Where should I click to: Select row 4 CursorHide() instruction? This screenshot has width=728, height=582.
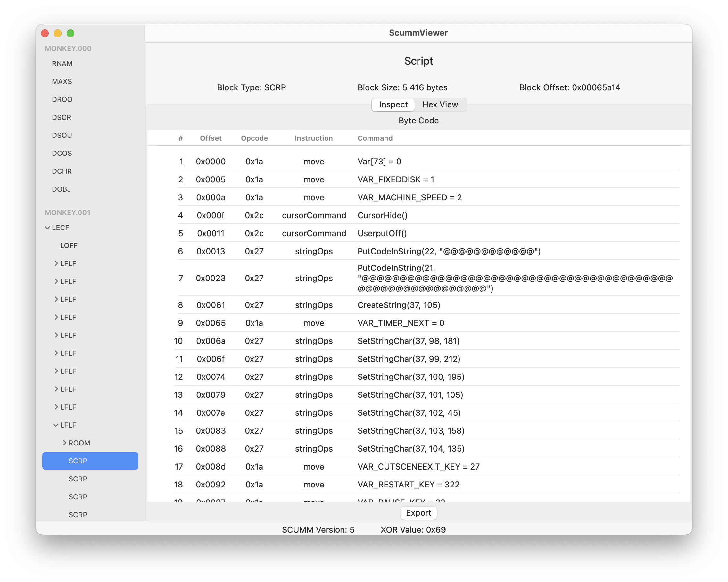coord(382,215)
